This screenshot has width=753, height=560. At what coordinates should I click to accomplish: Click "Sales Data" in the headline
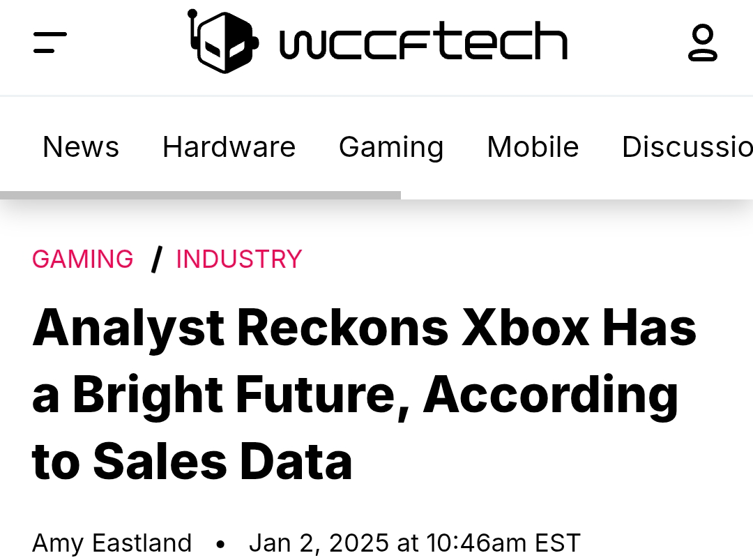tap(222, 462)
